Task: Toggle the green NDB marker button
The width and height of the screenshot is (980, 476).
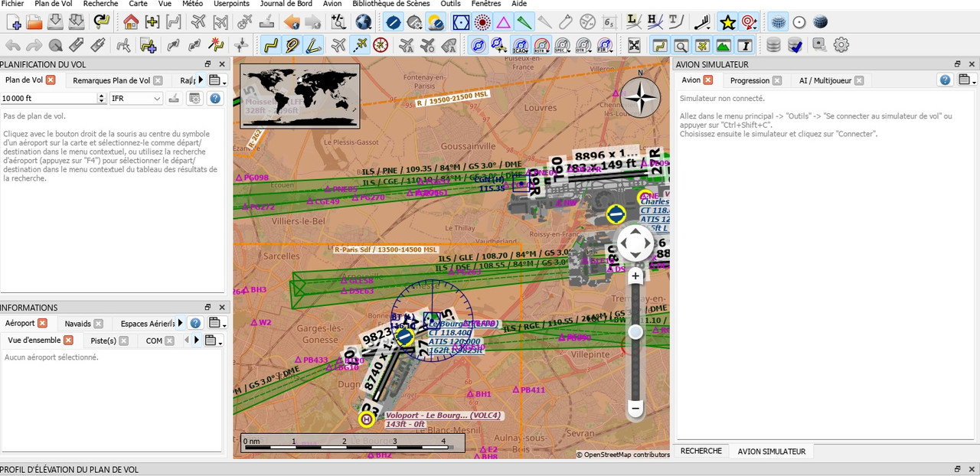Action: coord(524,22)
